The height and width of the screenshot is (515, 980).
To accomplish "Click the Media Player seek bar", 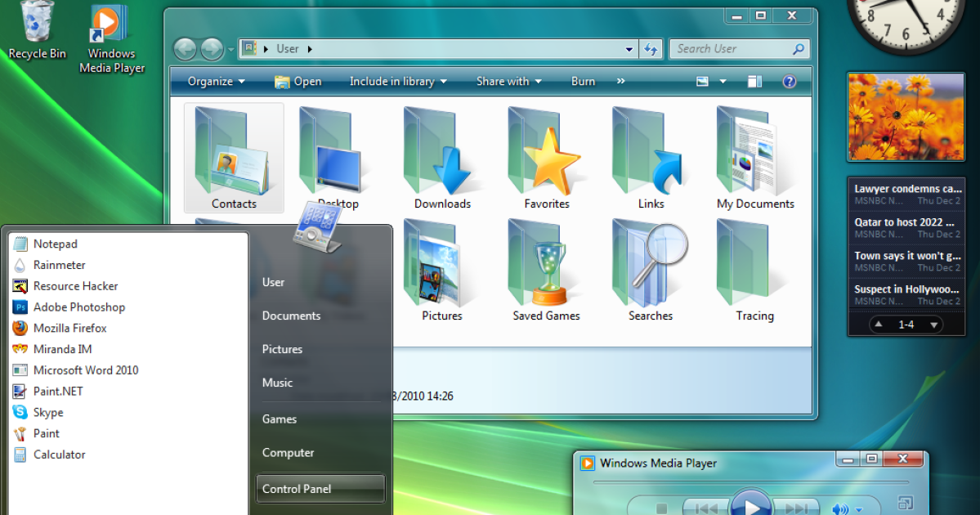I will coord(750,482).
